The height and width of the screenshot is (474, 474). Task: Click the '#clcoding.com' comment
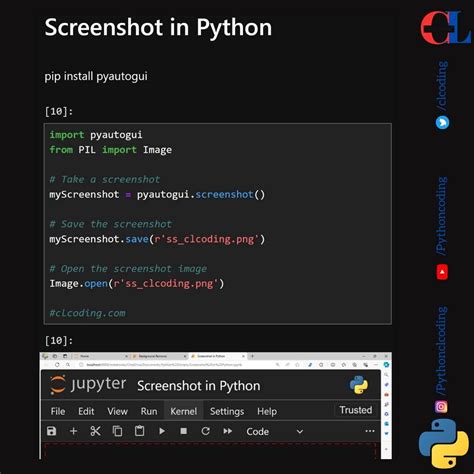[x=87, y=313]
